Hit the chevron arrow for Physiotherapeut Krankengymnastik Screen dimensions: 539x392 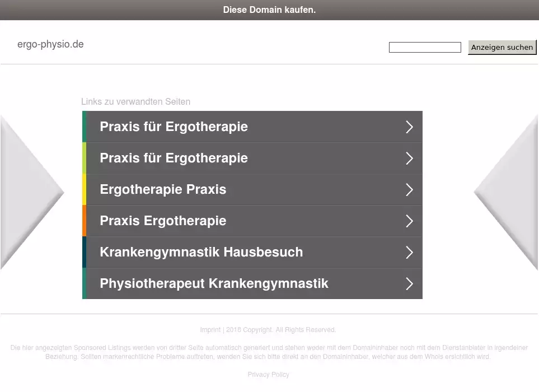click(409, 284)
